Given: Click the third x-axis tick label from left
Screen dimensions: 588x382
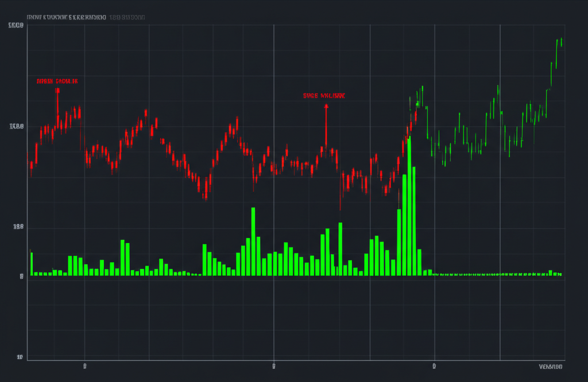Looking at the screenshot, I should [435, 365].
